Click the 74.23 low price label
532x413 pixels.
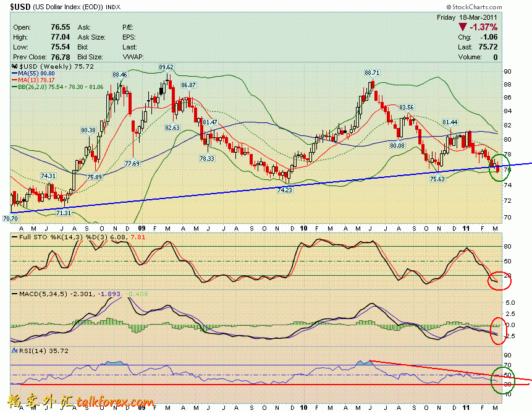coord(285,190)
